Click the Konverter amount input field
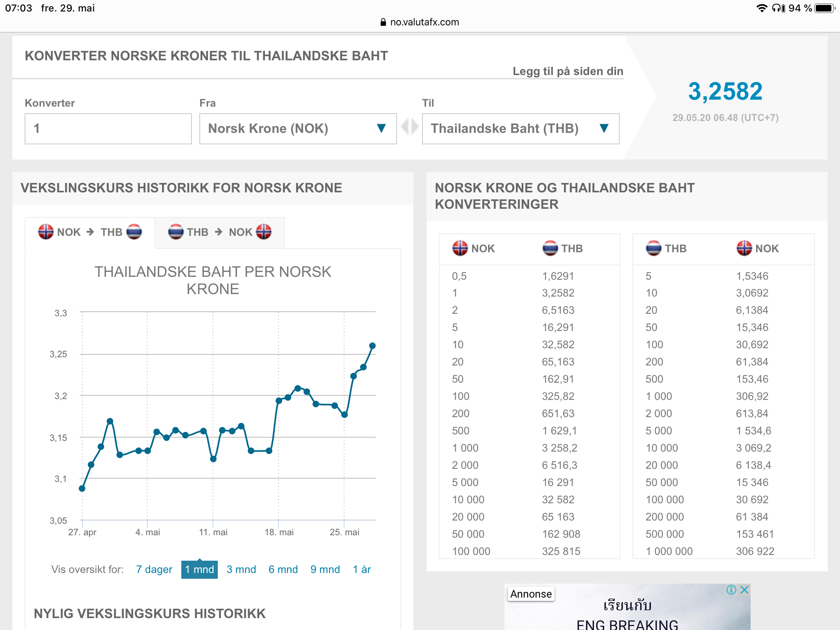 [108, 129]
